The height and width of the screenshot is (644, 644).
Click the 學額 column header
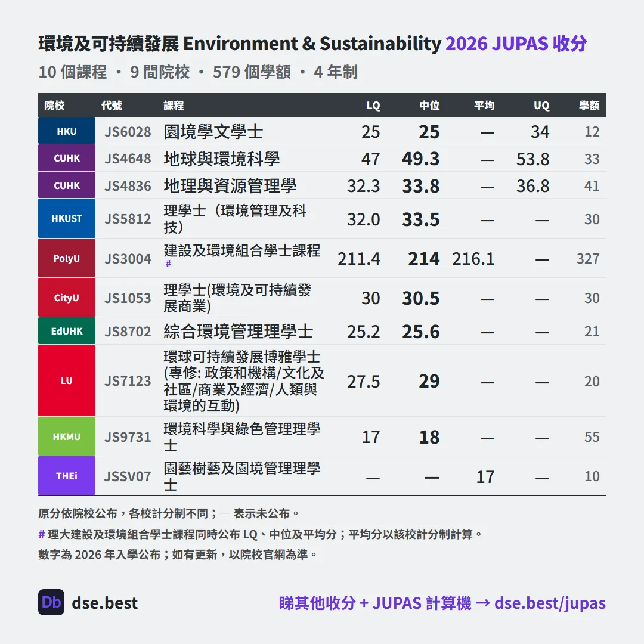589,106
